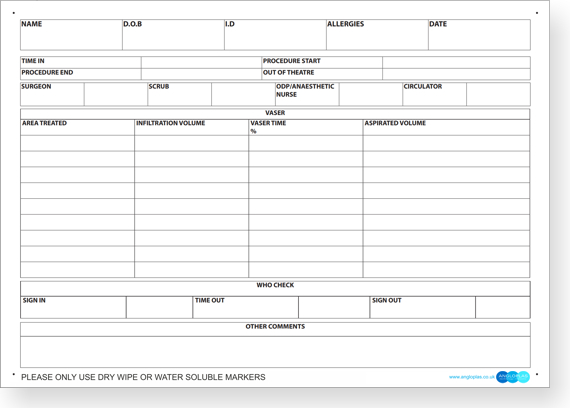Click the blank cell beside SIGN IN
Image resolution: width=570 pixels, height=408 pixels.
coord(159,307)
